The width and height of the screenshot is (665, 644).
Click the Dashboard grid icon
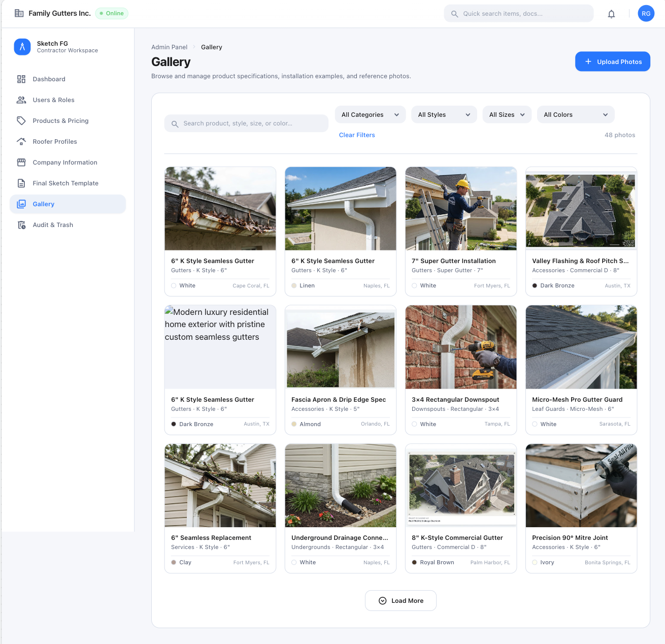[21, 79]
